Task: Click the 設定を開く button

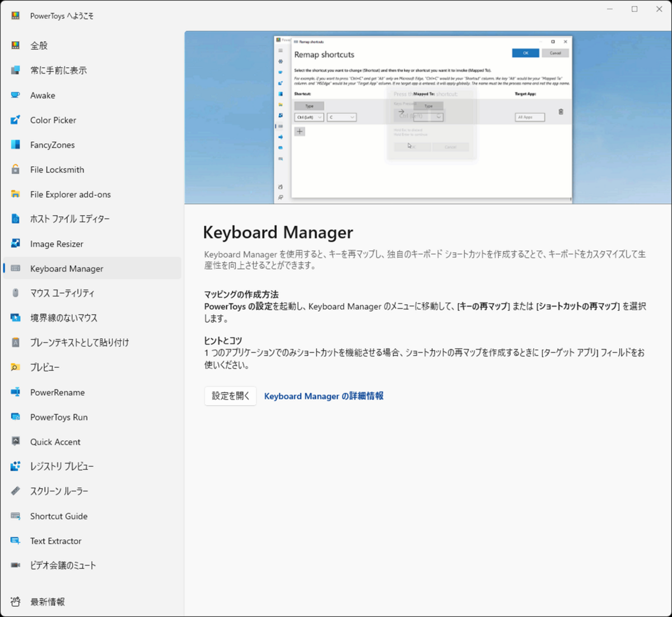Action: [230, 396]
